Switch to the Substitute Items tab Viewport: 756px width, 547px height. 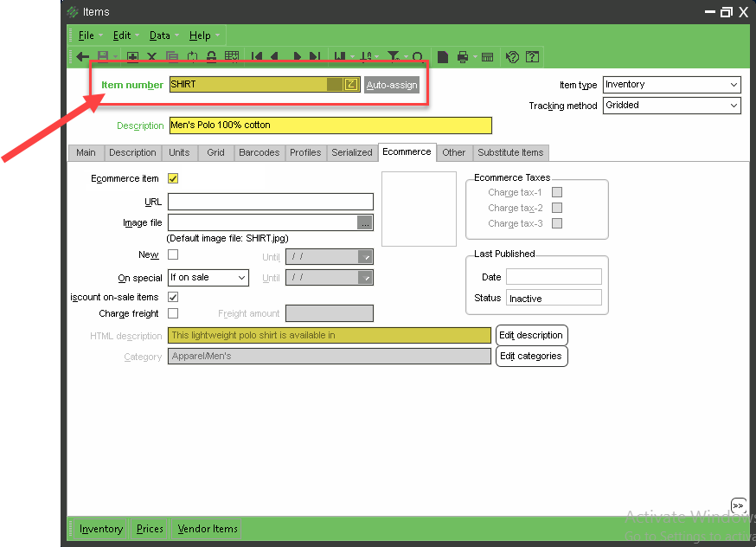tap(510, 152)
